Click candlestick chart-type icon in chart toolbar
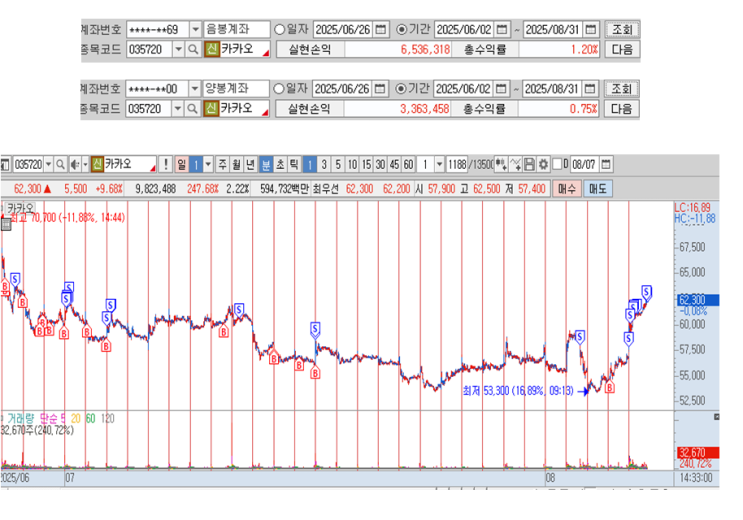The image size is (743, 520). click(501, 164)
